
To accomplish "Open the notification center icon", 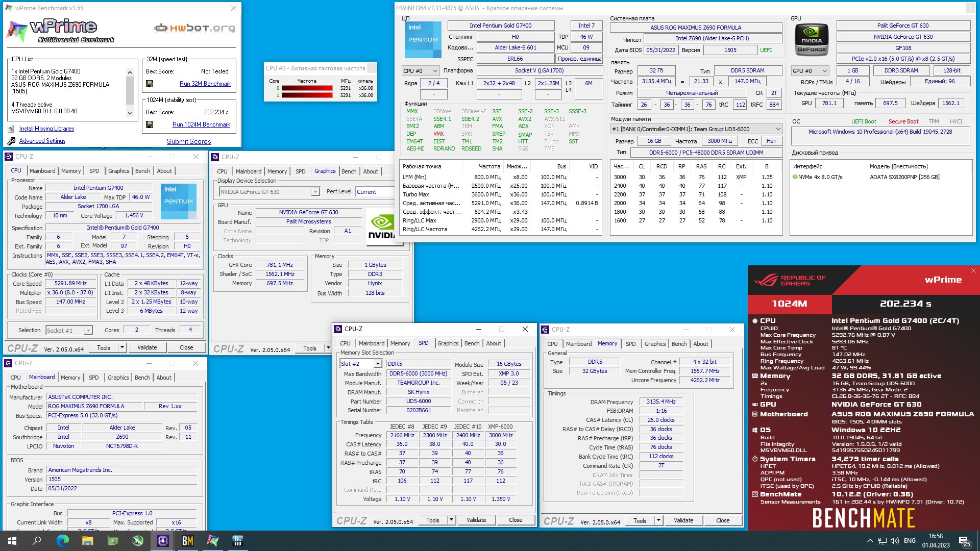I will point(965,541).
